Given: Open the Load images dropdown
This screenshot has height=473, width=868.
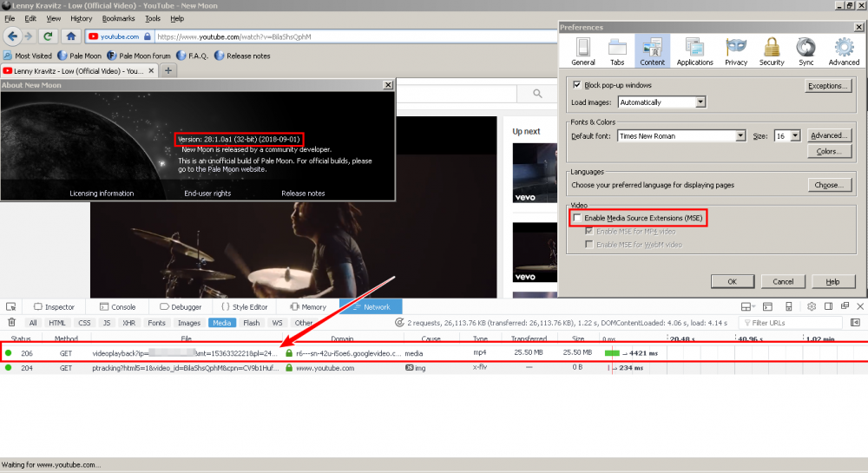Looking at the screenshot, I should click(x=661, y=102).
